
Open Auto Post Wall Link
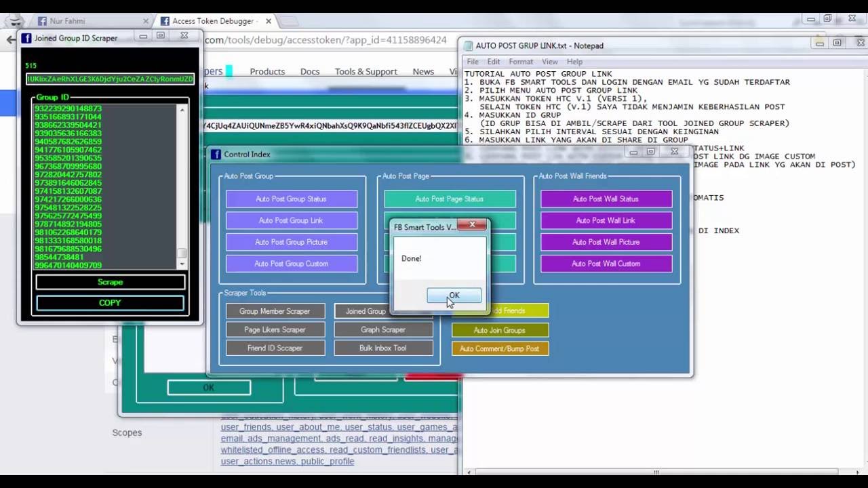[x=606, y=220]
